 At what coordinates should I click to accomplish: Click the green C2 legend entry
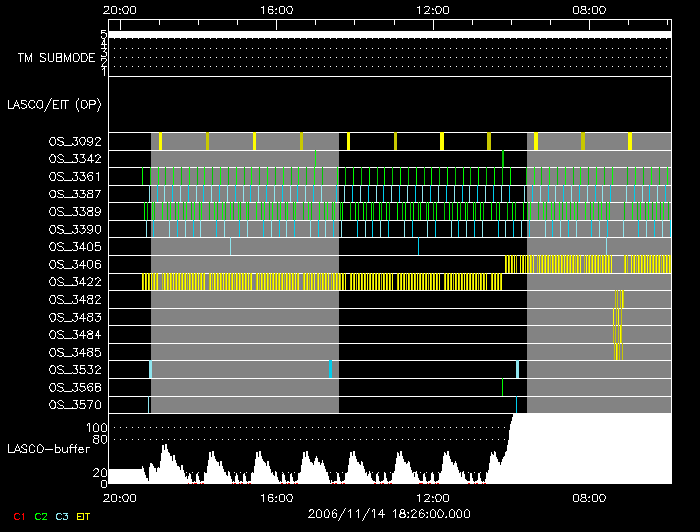tap(41, 516)
